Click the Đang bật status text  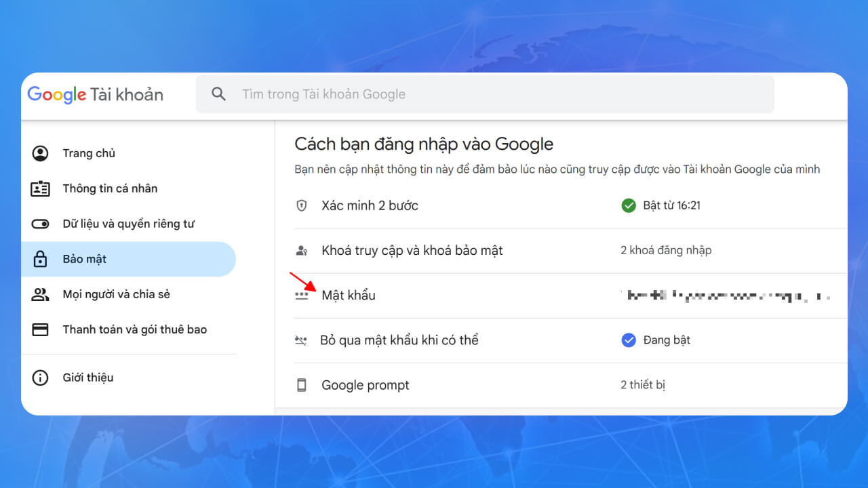click(x=667, y=340)
